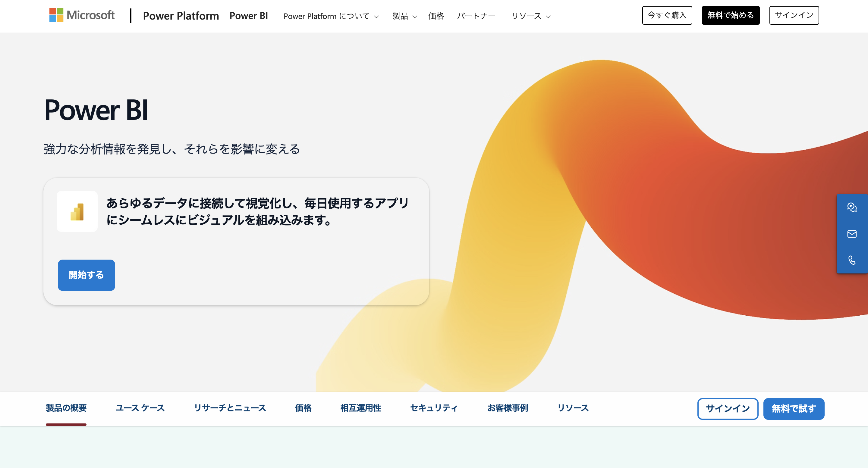The image size is (868, 468).
Task: Click the 無料で始める button
Action: tap(731, 15)
